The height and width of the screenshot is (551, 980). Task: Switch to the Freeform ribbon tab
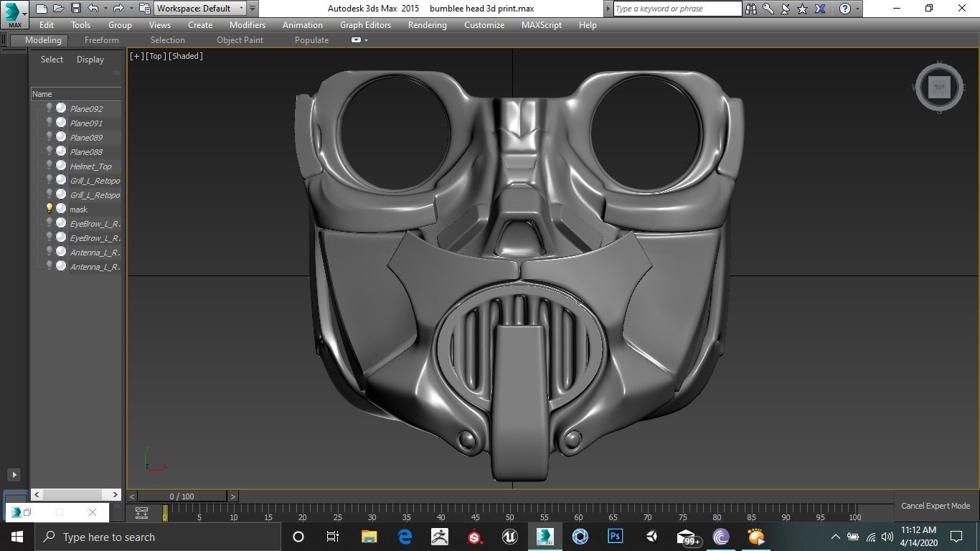point(101,40)
